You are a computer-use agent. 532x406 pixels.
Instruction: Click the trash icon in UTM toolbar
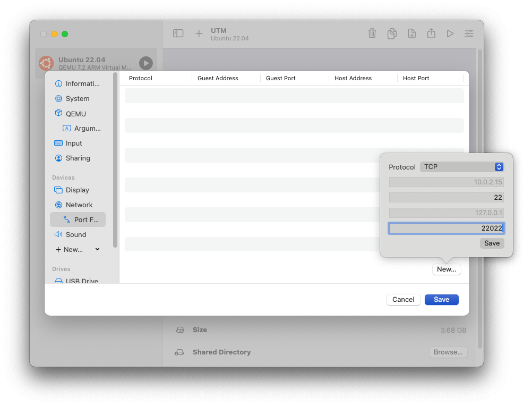(x=372, y=33)
